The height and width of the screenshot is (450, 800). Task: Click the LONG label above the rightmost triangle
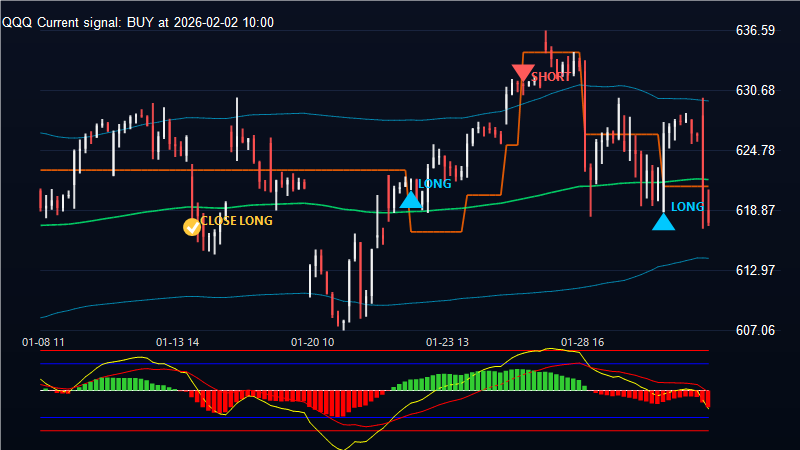(686, 207)
